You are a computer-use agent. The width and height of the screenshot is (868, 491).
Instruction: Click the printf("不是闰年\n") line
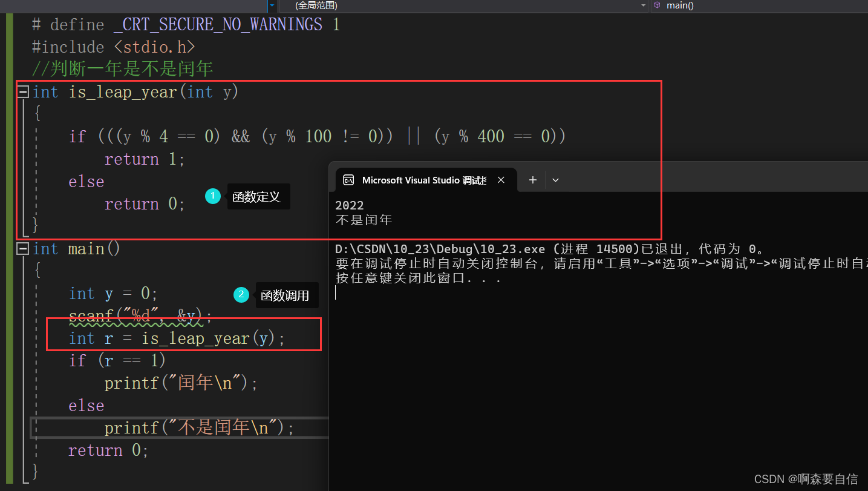199,428
